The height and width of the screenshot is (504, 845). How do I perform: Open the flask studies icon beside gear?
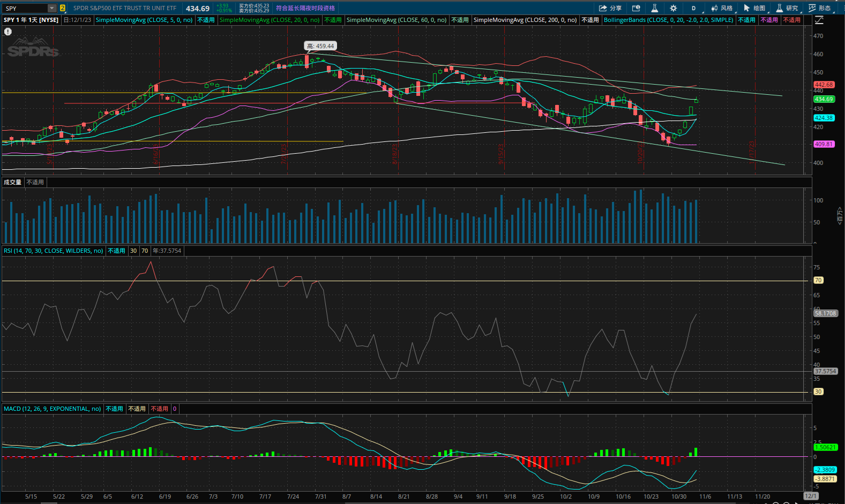655,8
